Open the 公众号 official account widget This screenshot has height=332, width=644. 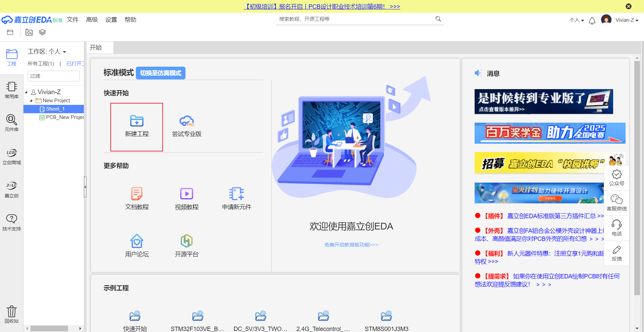[616, 178]
